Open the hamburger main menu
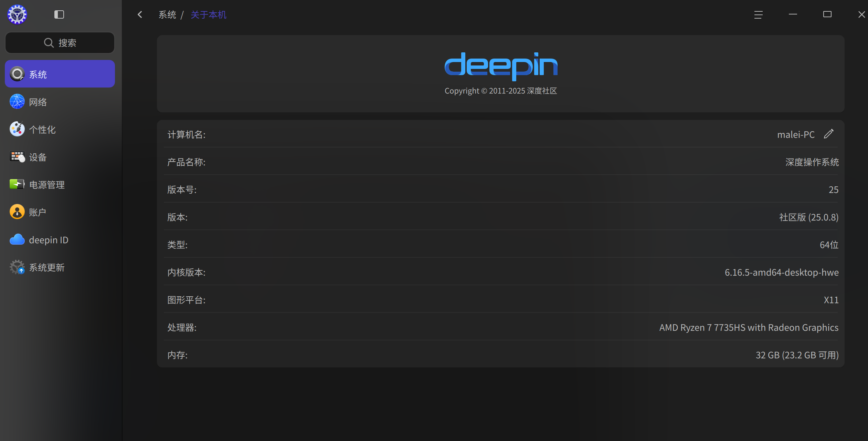Viewport: 868px width, 441px height. click(x=759, y=15)
